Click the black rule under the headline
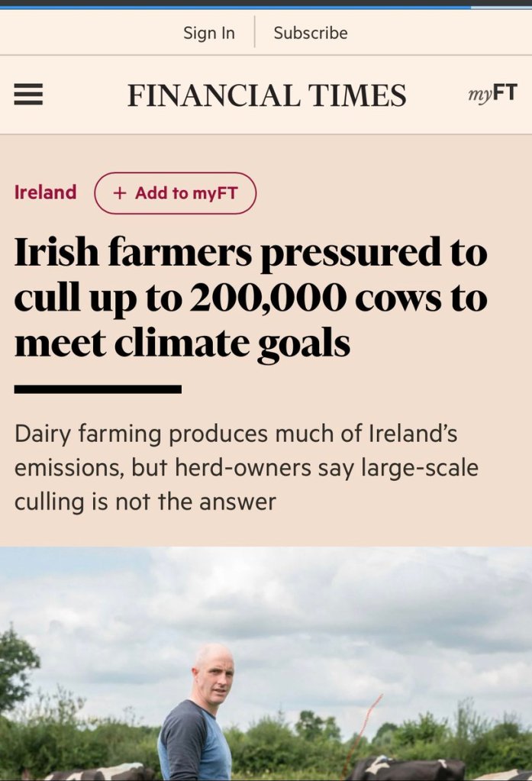The image size is (532, 781). [x=98, y=389]
